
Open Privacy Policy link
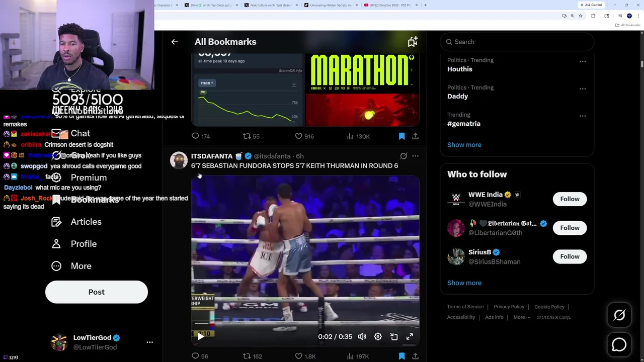(509, 307)
